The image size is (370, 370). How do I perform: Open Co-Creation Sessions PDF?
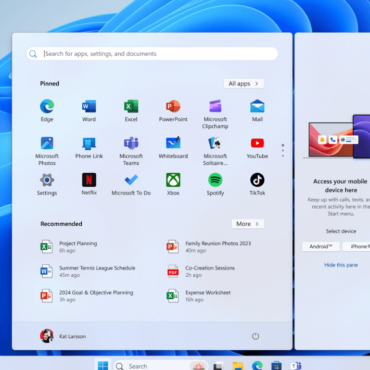coord(201,271)
